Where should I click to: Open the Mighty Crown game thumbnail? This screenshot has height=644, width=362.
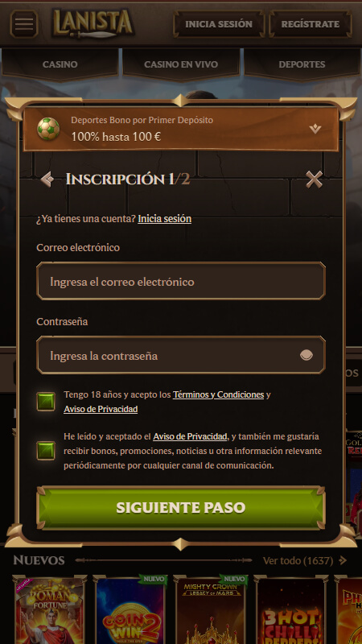211,610
